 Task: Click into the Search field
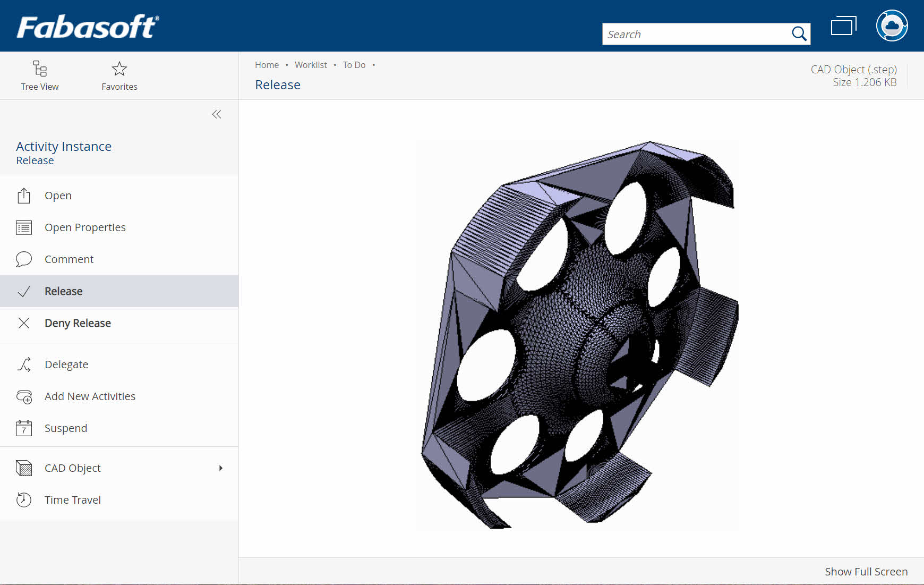(690, 33)
